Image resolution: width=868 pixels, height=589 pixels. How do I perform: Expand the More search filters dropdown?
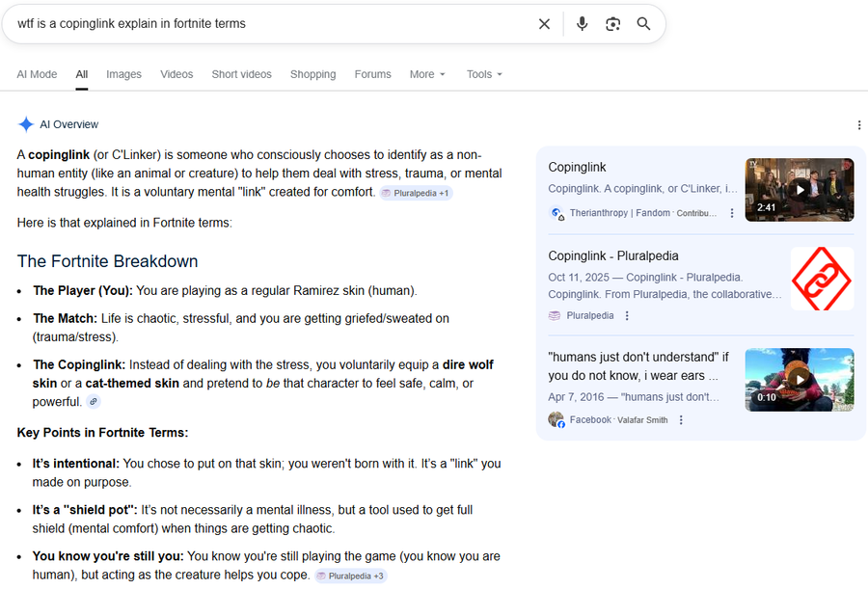coord(427,74)
